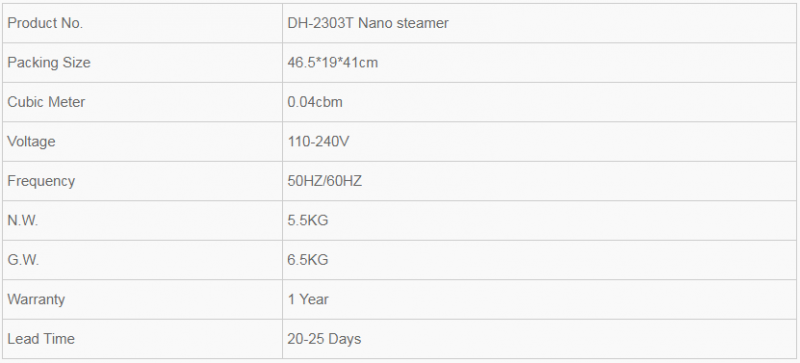Image resolution: width=800 pixels, height=363 pixels.
Task: Select the 50HZ/60HZ value
Action: [x=324, y=181]
